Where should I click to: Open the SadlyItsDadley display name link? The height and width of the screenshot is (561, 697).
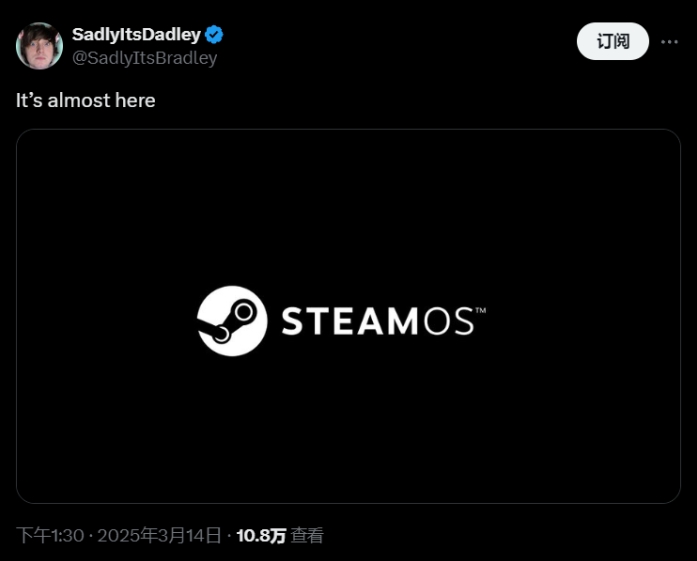click(x=136, y=35)
